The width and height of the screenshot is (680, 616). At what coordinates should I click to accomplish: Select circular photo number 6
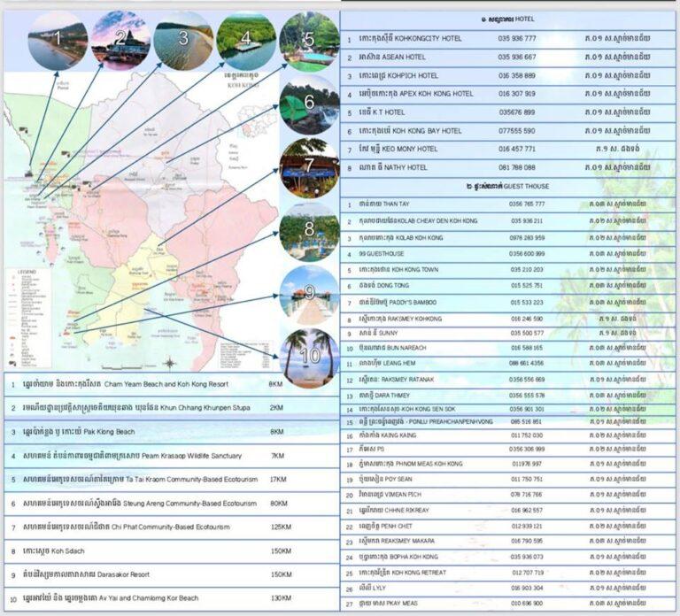309,104
